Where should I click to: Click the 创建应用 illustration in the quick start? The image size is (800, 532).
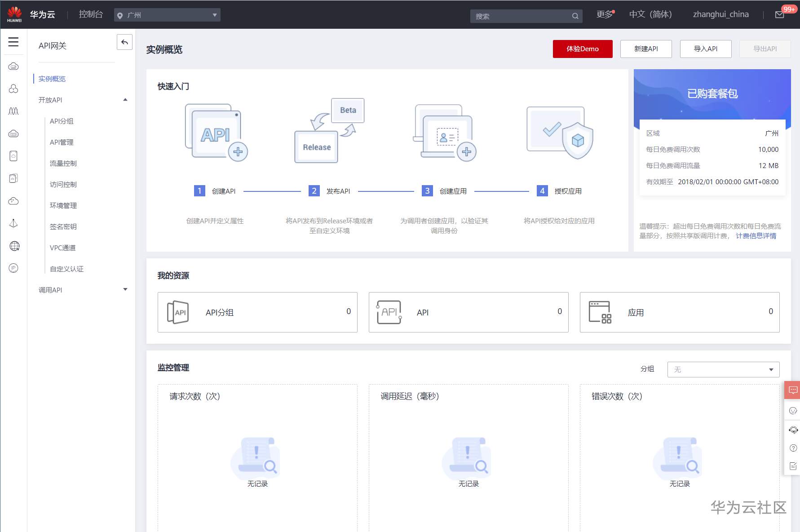tap(444, 133)
